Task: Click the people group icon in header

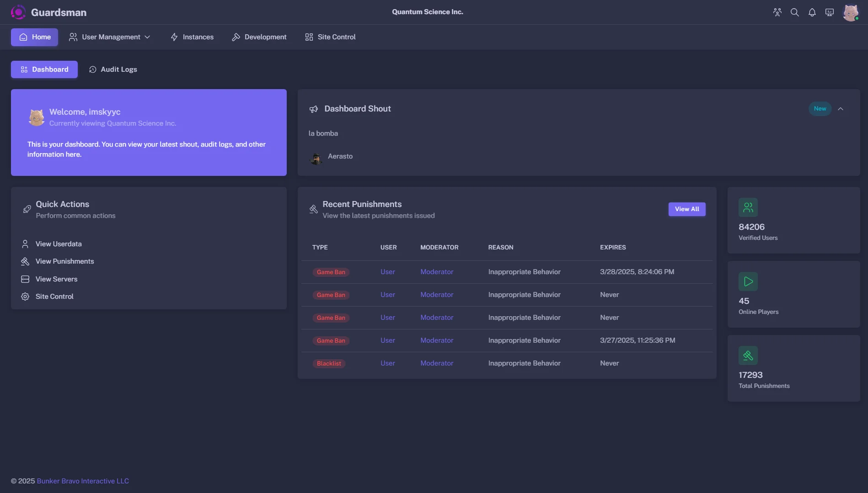Action: 777,12
